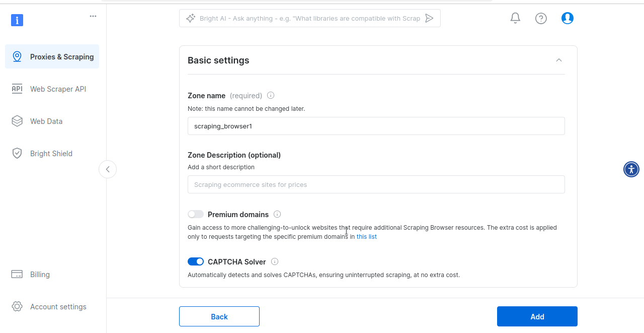The width and height of the screenshot is (644, 333).
Task: Select the Billing section in the sidebar
Action: [39, 274]
